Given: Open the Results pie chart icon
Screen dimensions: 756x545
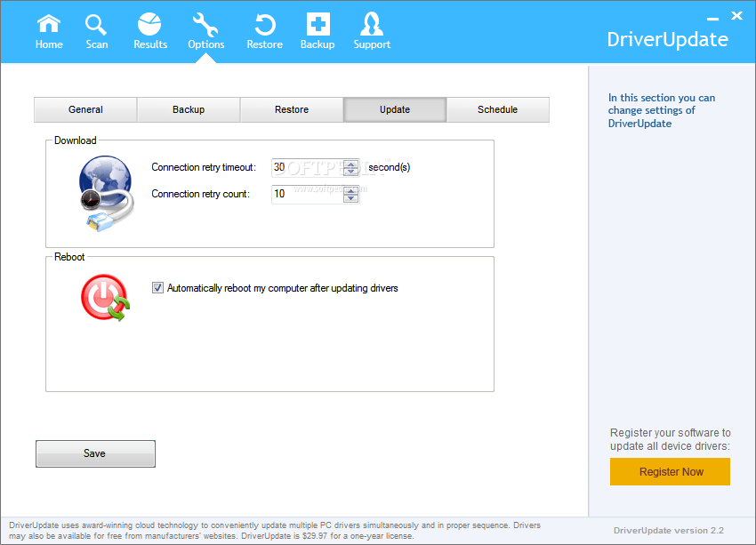Looking at the screenshot, I should point(149,24).
